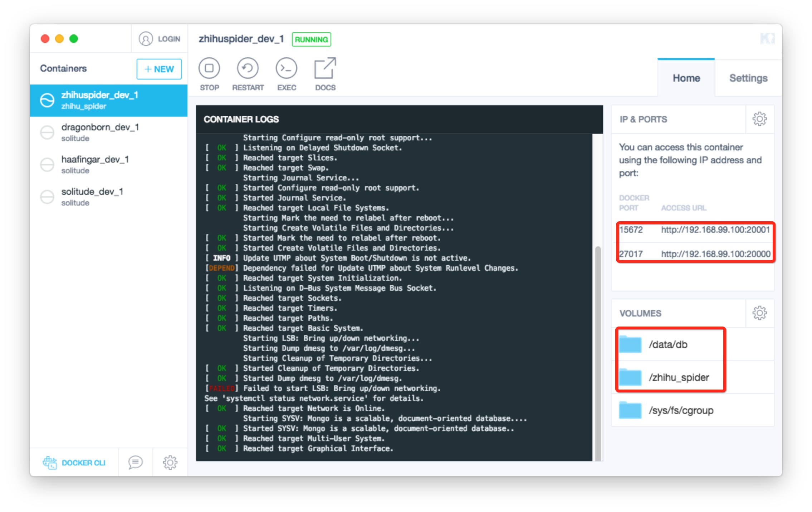The height and width of the screenshot is (512, 812).
Task: Open the feedback chat bubble icon
Action: point(135,462)
